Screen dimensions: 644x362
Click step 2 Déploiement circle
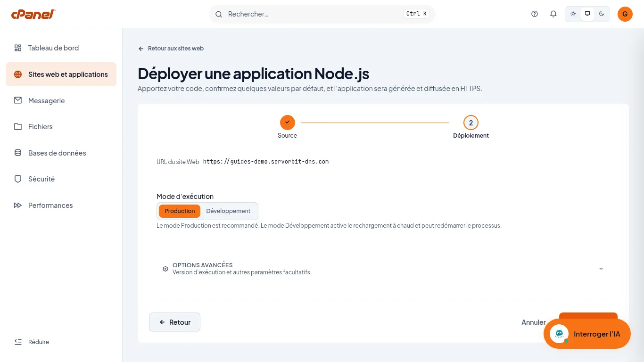[x=471, y=123]
